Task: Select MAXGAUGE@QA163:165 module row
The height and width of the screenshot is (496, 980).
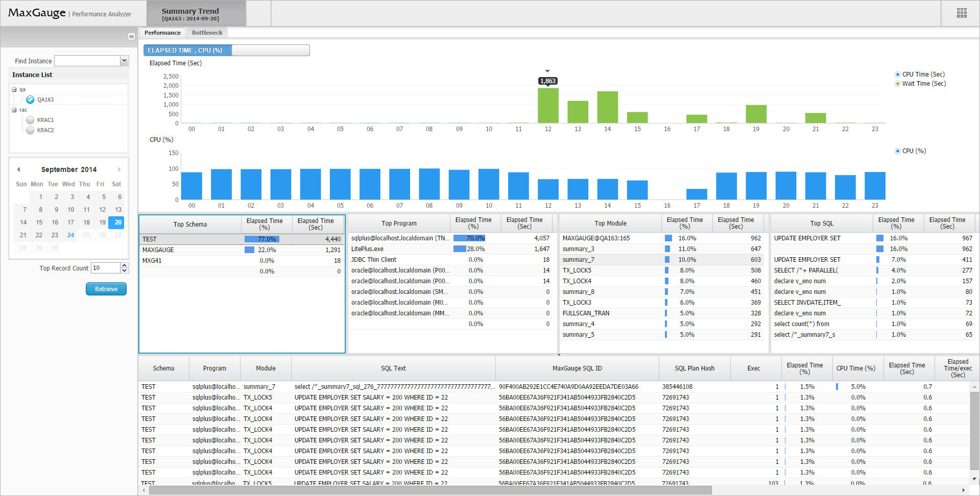Action: pos(662,238)
